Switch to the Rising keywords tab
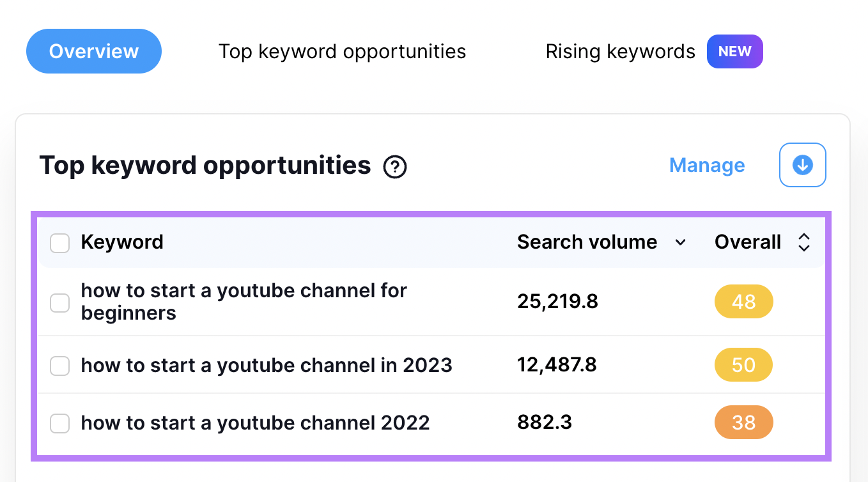Viewport: 868px width, 482px height. click(x=620, y=51)
